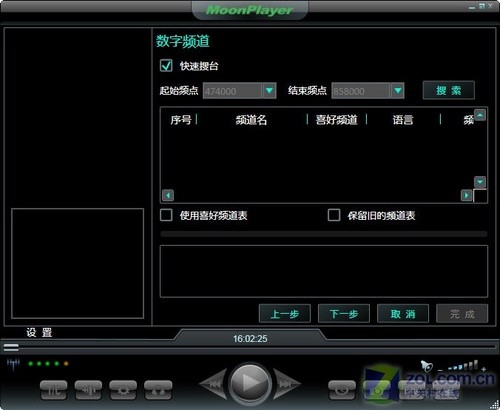This screenshot has height=410, width=500.
Task: Click the 下一步 next step button
Action: click(344, 314)
